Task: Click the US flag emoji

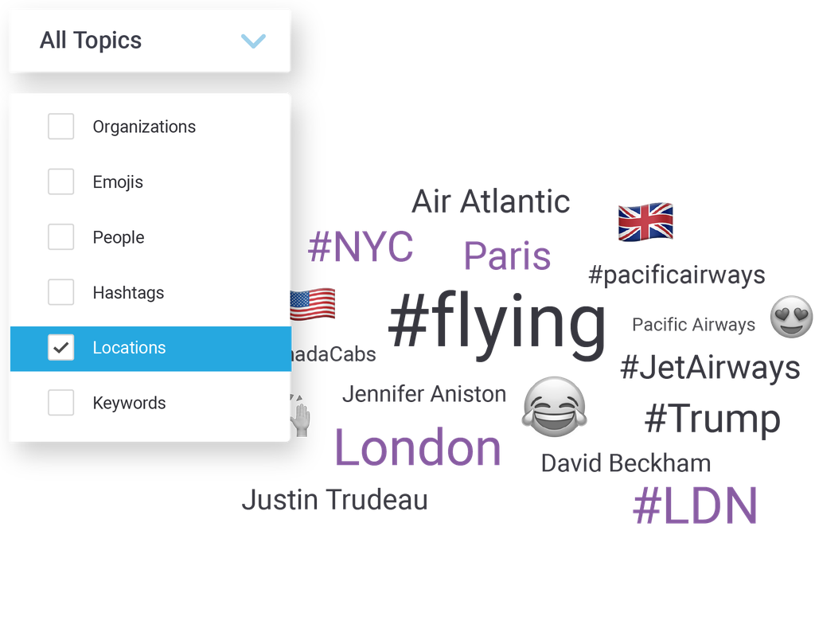Action: click(x=312, y=304)
